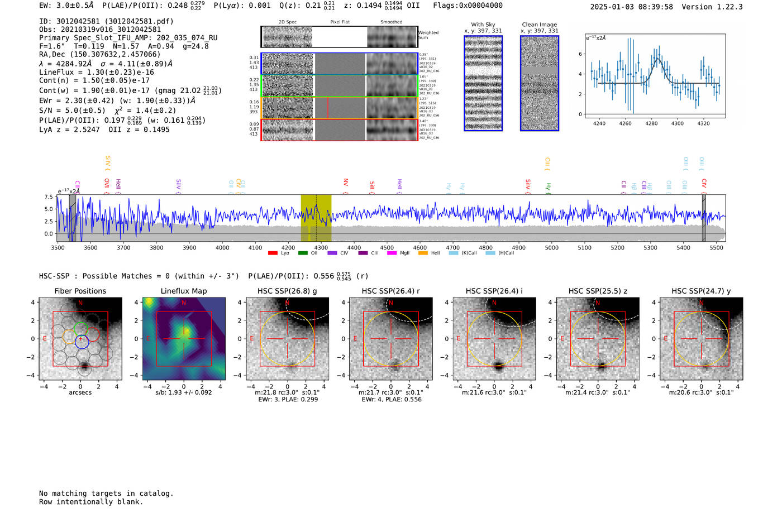Click the yellow highlighted band in the spectrum
This screenshot has height=532, width=782.
[x=316, y=218]
